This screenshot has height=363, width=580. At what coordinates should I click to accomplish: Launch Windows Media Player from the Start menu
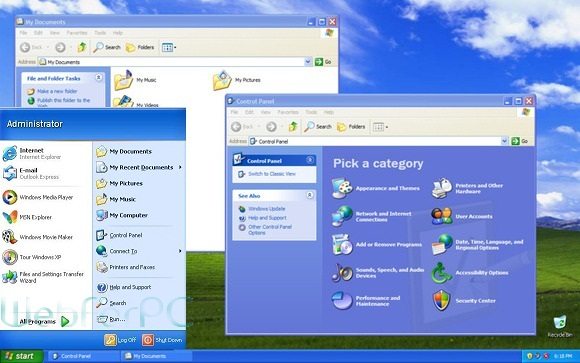coord(46,197)
